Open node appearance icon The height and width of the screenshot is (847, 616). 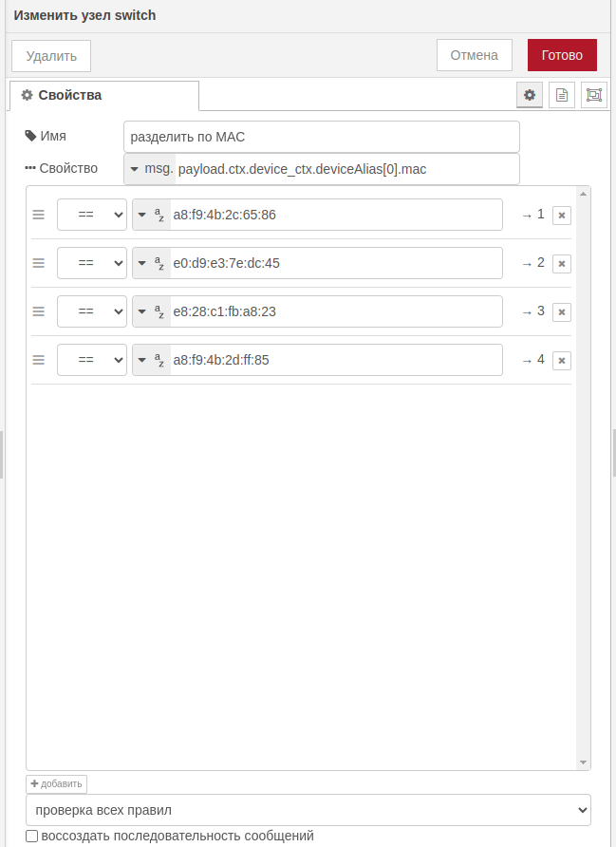pyautogui.click(x=594, y=95)
